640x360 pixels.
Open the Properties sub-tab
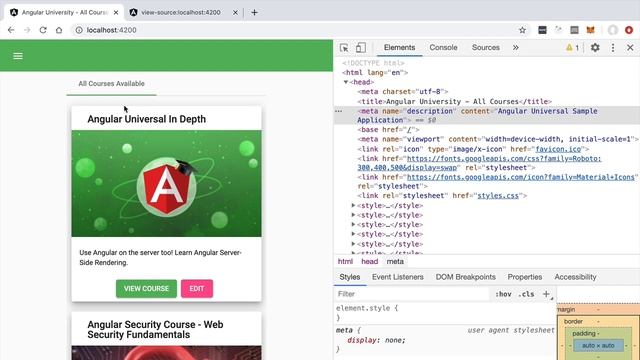pyautogui.click(x=524, y=277)
